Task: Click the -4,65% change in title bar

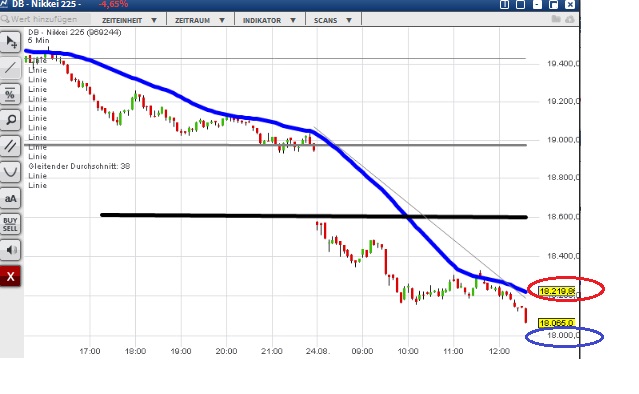Action: [x=113, y=4]
